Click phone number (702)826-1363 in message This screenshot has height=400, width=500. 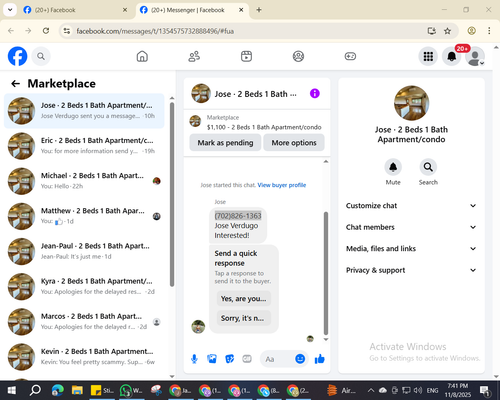(x=238, y=216)
